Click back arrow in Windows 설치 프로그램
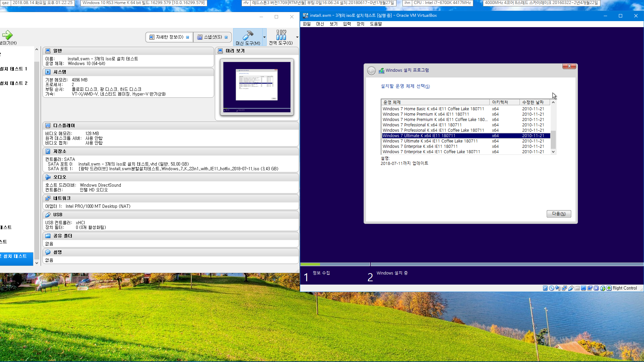The image size is (644, 362). (371, 70)
